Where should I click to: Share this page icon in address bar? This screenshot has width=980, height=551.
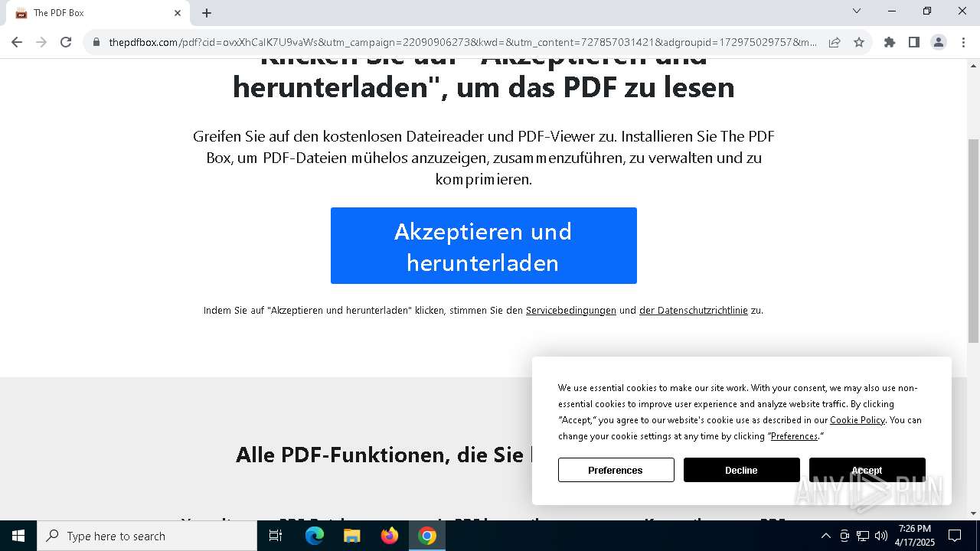(x=835, y=42)
